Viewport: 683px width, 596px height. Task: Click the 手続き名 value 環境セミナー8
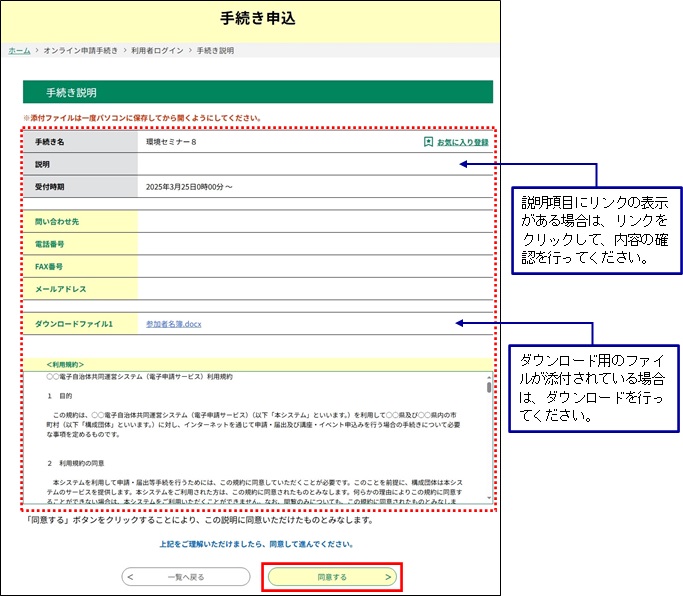(171, 143)
